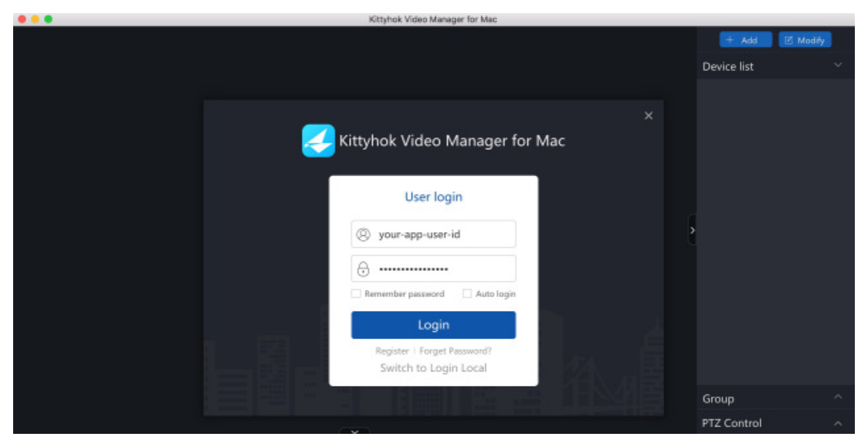Focus the masked password field
The image size is (868, 447).
434,269
